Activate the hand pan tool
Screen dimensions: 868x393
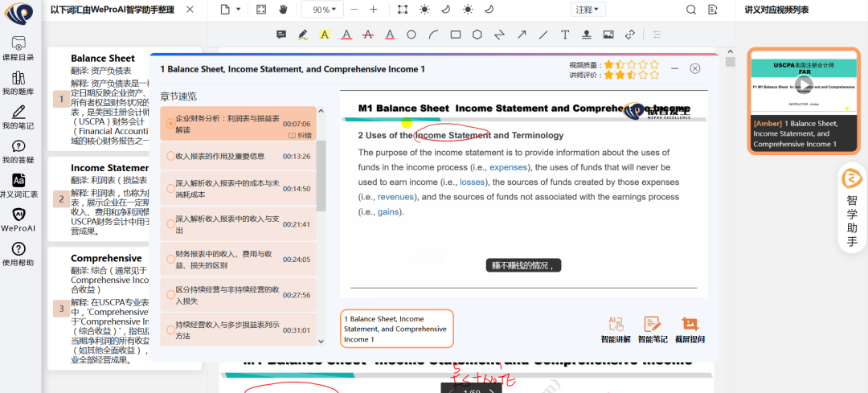tap(283, 10)
